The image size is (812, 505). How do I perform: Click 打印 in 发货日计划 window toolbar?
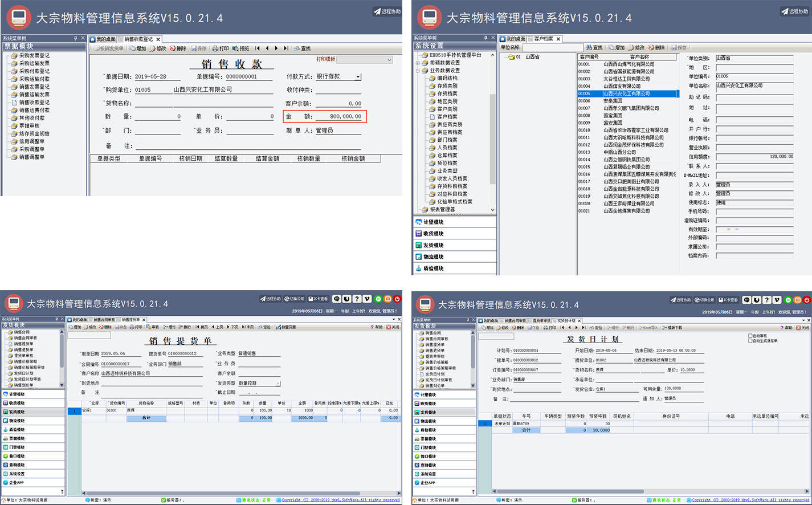click(549, 328)
